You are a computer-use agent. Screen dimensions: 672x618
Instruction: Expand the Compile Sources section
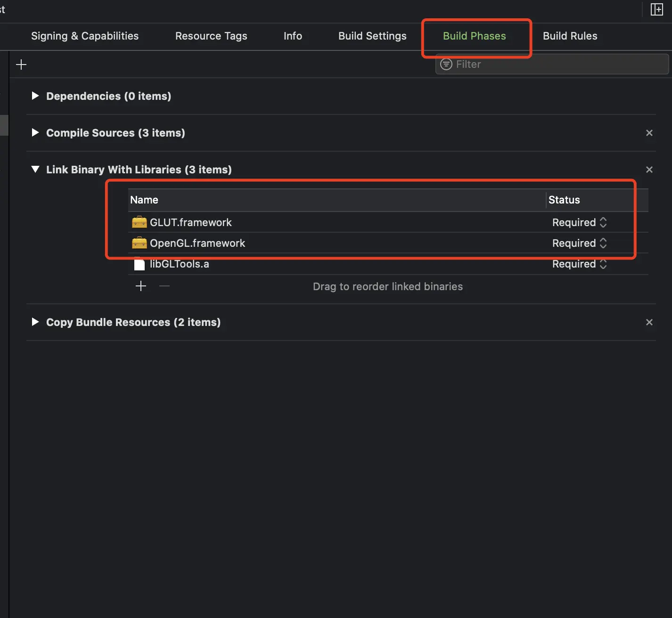35,133
